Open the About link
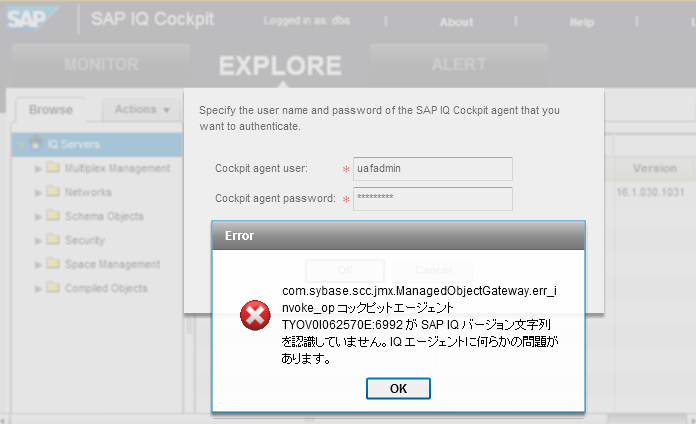 click(456, 22)
